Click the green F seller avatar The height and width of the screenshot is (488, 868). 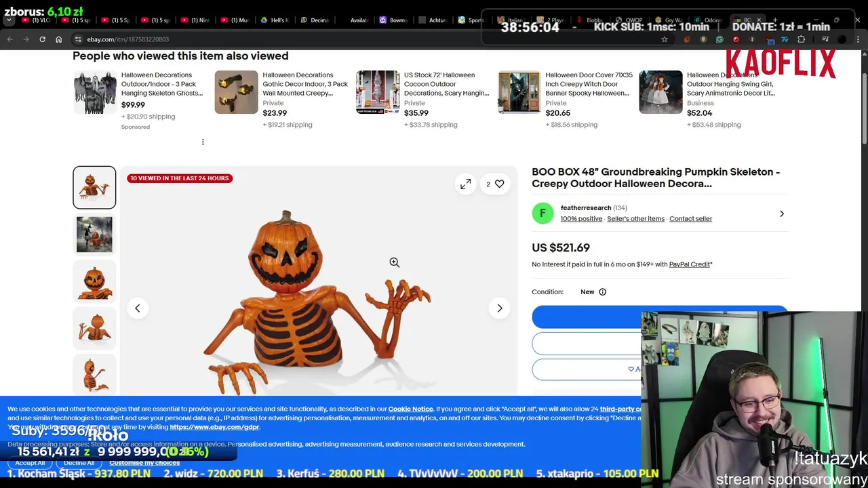(x=542, y=213)
